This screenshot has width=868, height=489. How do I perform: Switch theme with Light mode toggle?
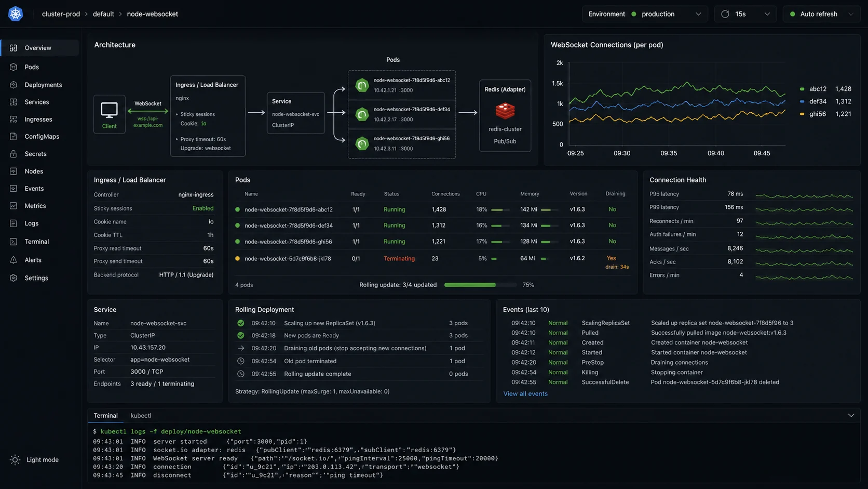click(34, 460)
